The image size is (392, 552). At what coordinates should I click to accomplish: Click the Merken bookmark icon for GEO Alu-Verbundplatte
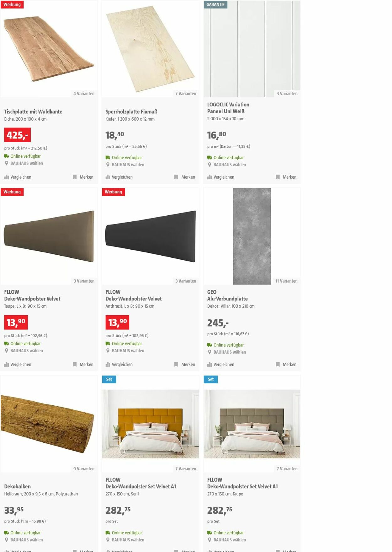[x=278, y=365]
